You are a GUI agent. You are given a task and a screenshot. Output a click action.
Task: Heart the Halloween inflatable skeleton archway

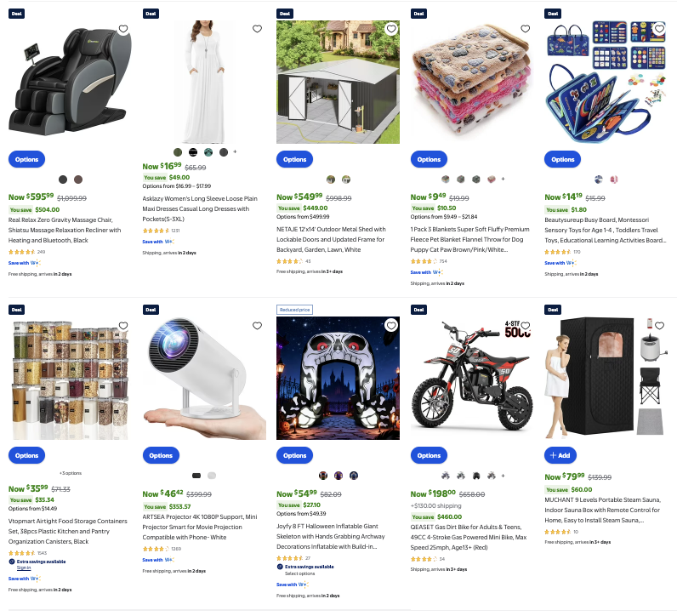pyautogui.click(x=391, y=325)
